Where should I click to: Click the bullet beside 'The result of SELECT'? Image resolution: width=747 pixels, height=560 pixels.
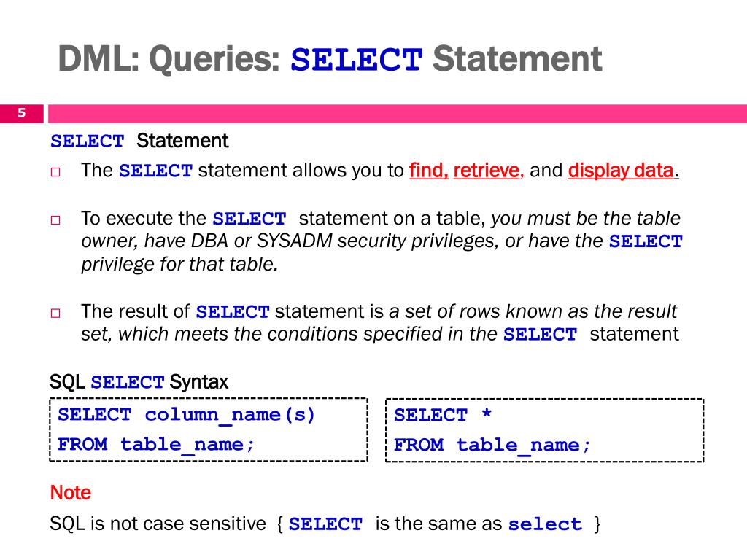pos(55,313)
